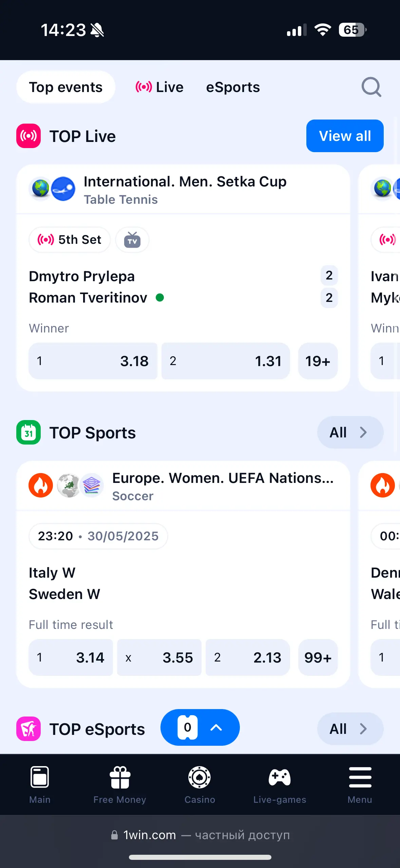Expand the bet slip chevron button
Screen dimensions: 400x868
click(216, 727)
